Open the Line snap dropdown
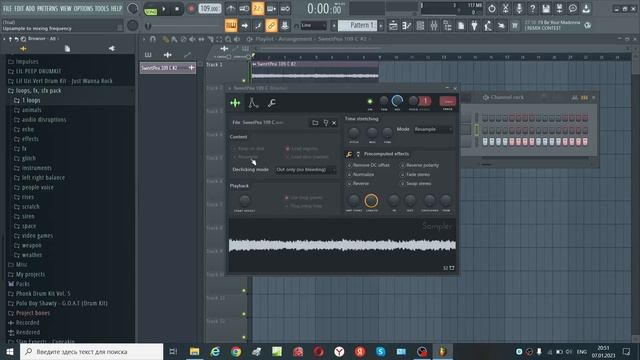 pyautogui.click(x=313, y=25)
